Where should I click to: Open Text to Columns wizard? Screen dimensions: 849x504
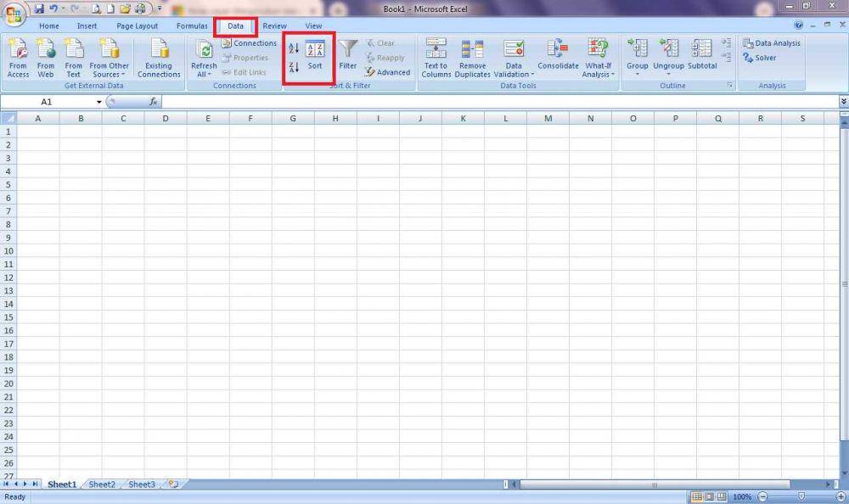(x=436, y=59)
